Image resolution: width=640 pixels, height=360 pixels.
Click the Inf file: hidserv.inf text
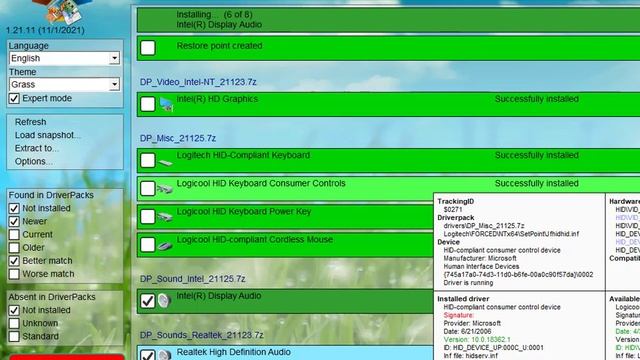tap(470, 356)
